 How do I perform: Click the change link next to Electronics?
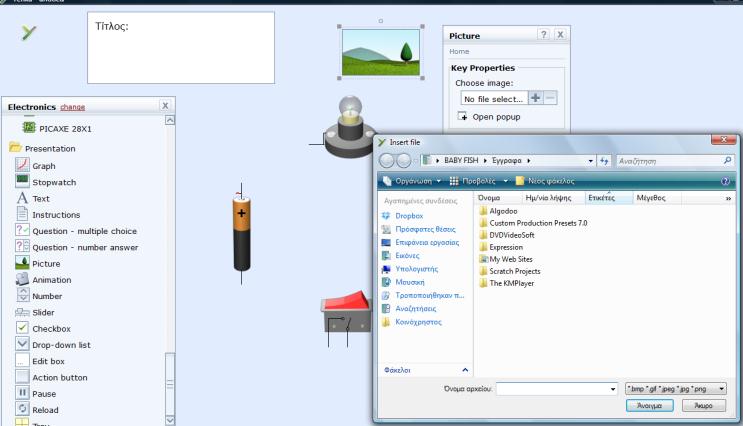72,107
